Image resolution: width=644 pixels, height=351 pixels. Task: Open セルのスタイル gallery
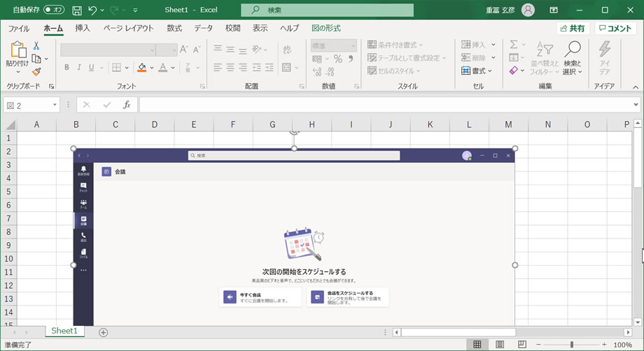[394, 71]
